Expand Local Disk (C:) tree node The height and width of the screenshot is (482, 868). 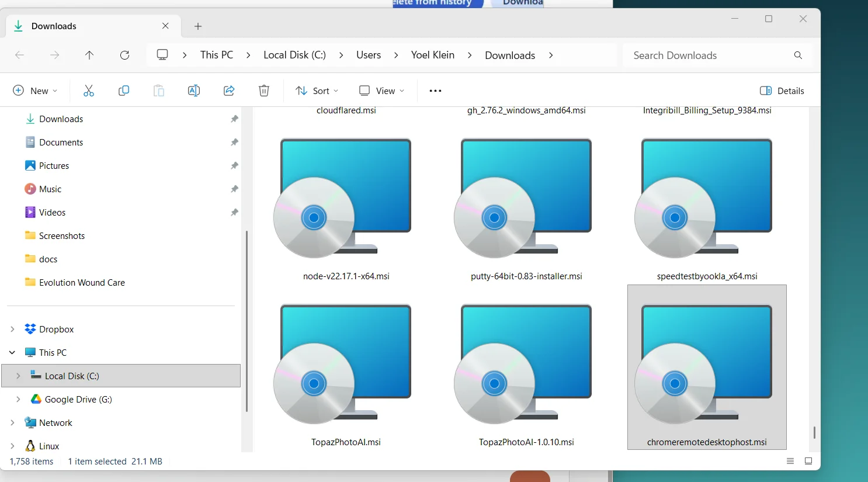click(18, 376)
